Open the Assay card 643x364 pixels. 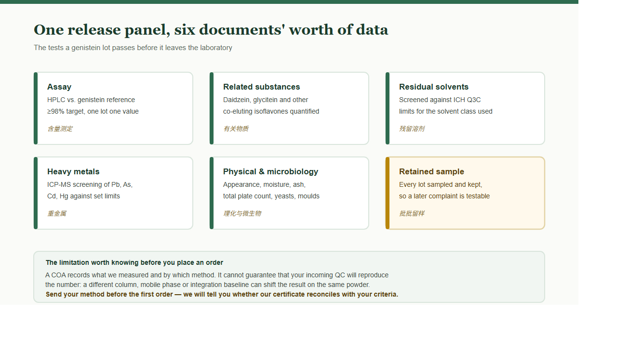pyautogui.click(x=113, y=108)
